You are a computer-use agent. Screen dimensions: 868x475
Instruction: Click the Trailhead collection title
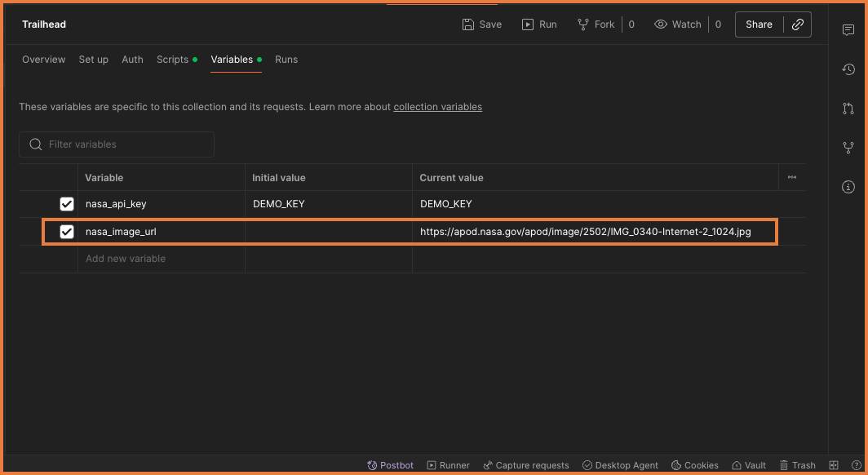44,24
